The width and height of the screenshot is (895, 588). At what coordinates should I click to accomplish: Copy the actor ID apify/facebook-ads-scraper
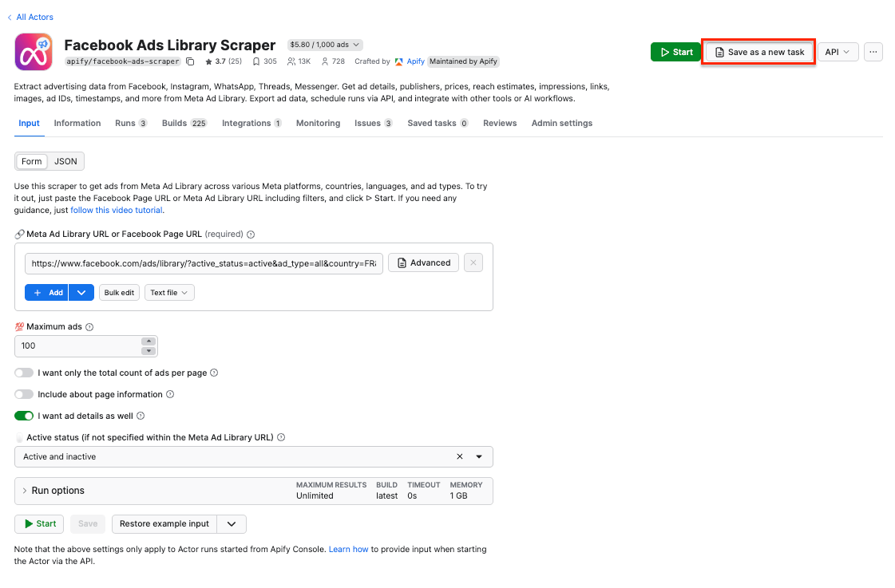pos(189,60)
